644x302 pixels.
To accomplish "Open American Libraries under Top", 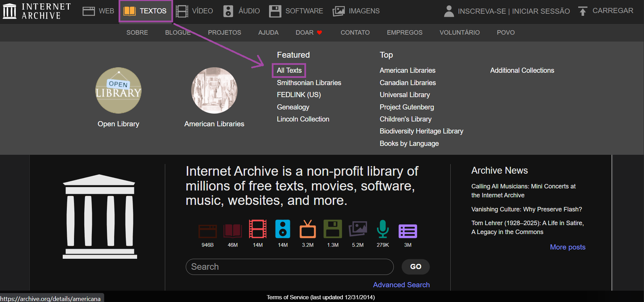I will 408,70.
